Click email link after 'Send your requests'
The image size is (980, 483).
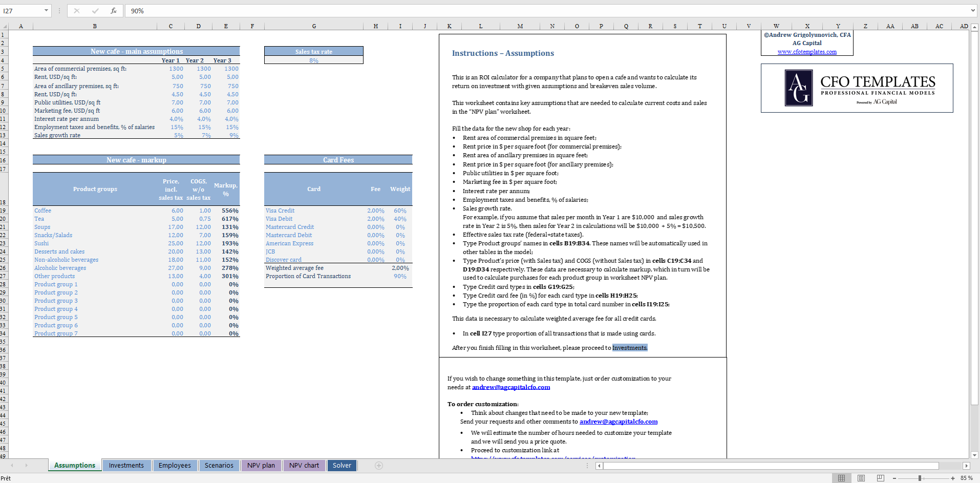(x=619, y=422)
